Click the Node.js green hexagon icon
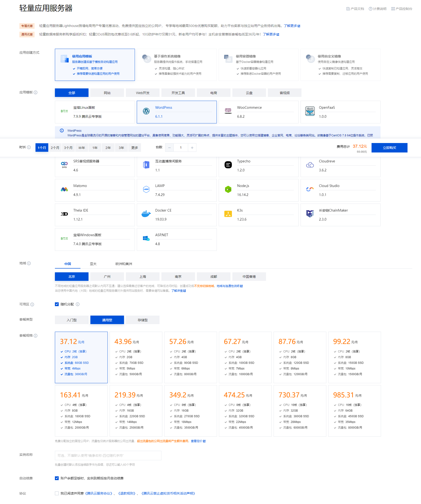Image resolution: width=421 pixels, height=504 pixels. 228,189
